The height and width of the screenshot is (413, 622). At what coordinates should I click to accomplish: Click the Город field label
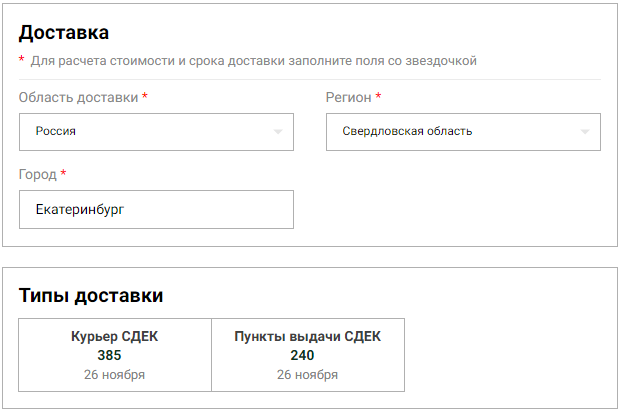(x=37, y=174)
